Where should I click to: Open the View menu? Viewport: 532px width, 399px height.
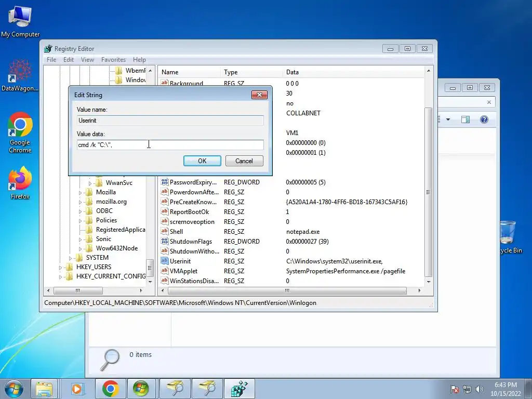click(x=87, y=60)
